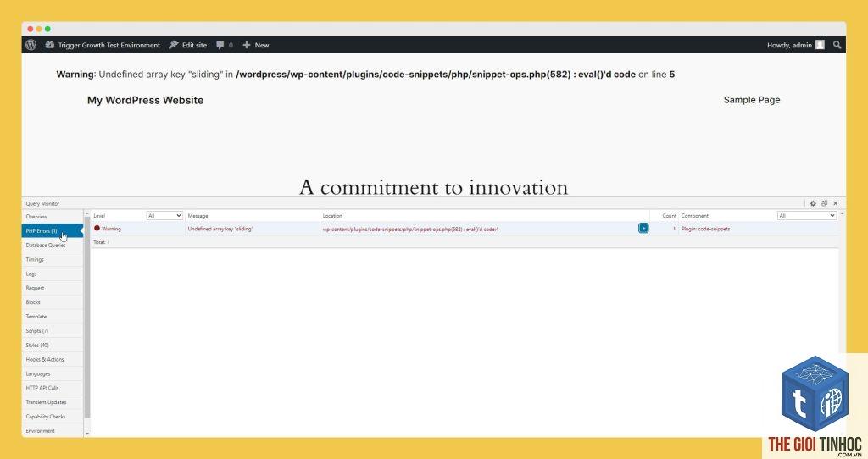
Task: Open comments bubble icon in admin bar
Action: click(x=220, y=45)
